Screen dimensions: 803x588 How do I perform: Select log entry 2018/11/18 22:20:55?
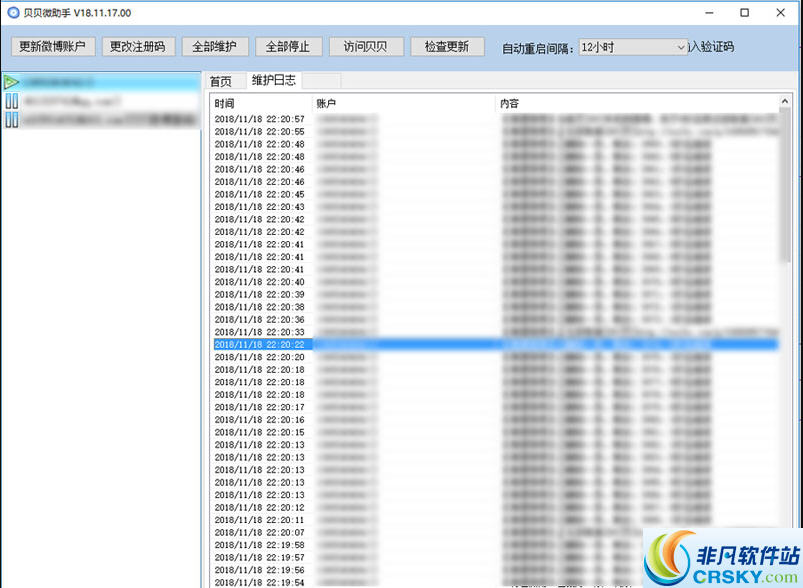(x=495, y=132)
